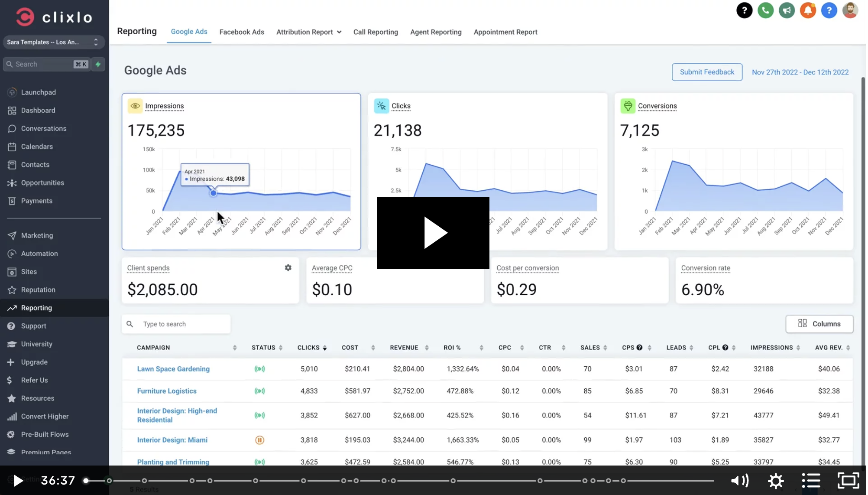Open Marketing in the sidebar
868x495 pixels.
pos(37,236)
